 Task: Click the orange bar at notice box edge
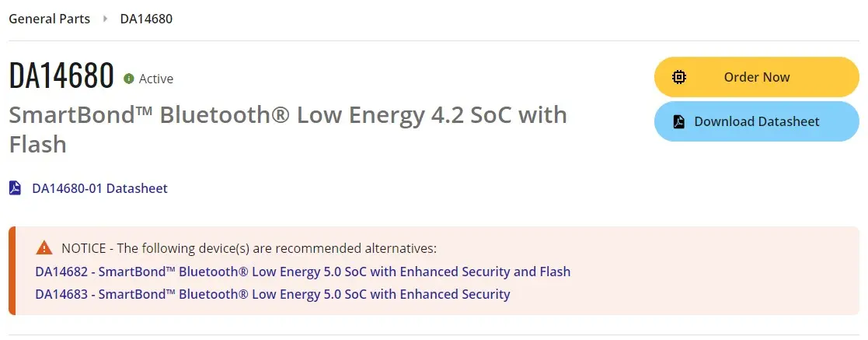[12, 271]
